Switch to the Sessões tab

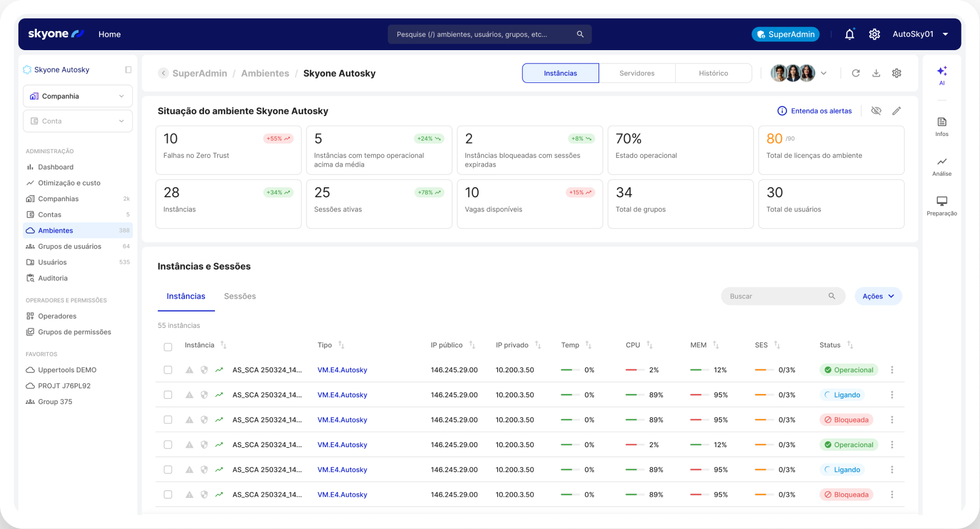click(x=240, y=296)
